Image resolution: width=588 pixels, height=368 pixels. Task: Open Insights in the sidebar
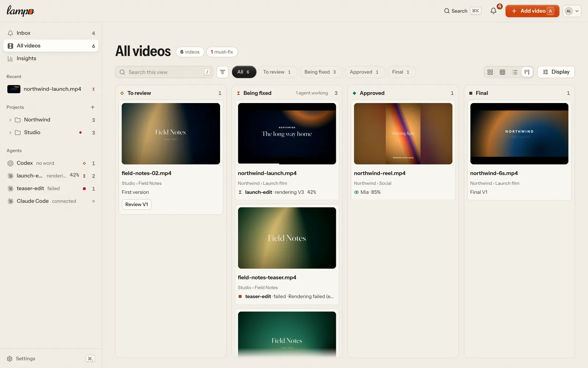[x=51, y=59]
